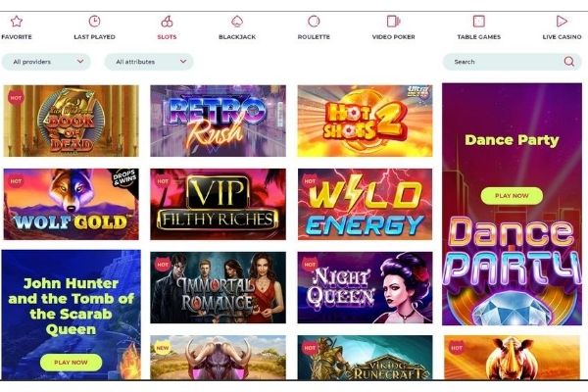Click the Roulette wheel icon
Image resolution: width=588 pixels, height=392 pixels.
point(314,22)
